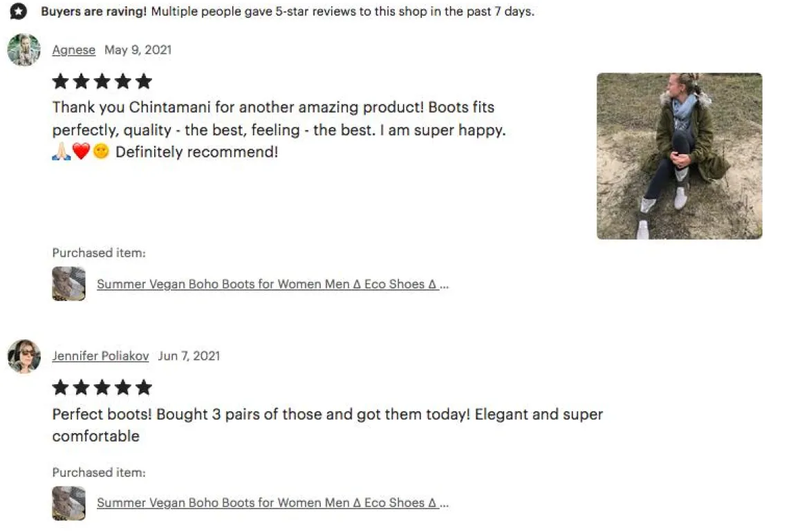Click the yellow smiley emoji in Agnese's review

click(x=101, y=151)
